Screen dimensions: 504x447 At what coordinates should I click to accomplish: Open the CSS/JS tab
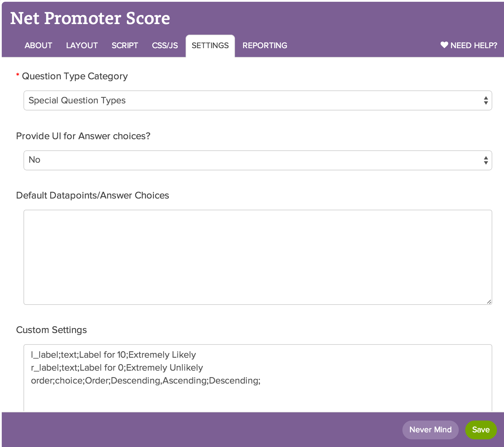click(x=165, y=46)
